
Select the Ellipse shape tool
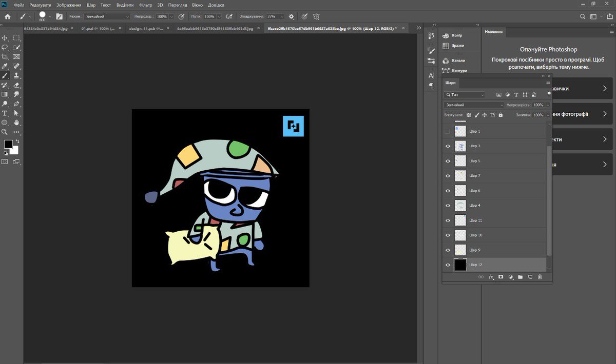click(x=5, y=123)
